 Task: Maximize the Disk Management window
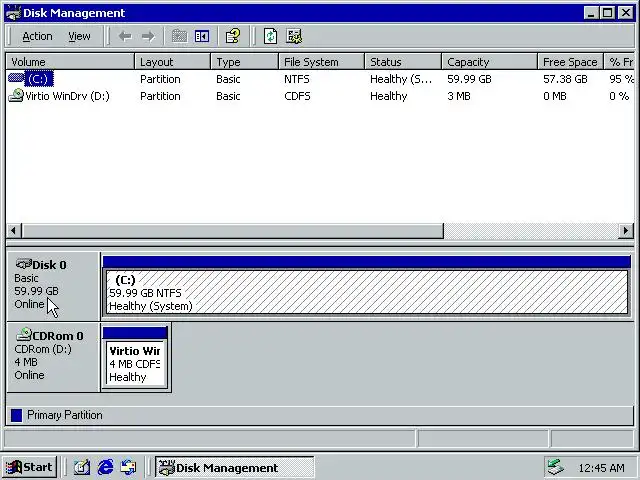607,13
